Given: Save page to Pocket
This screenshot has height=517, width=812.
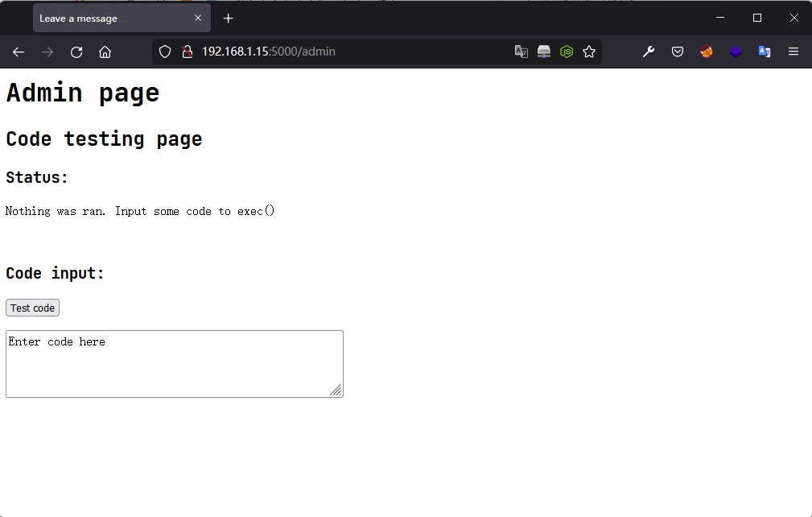Looking at the screenshot, I should (678, 52).
